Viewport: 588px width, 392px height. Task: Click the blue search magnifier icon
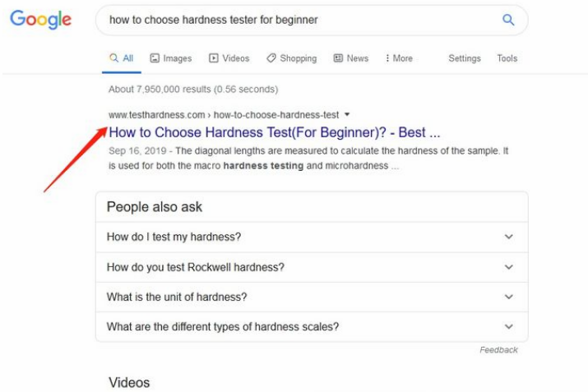(508, 20)
